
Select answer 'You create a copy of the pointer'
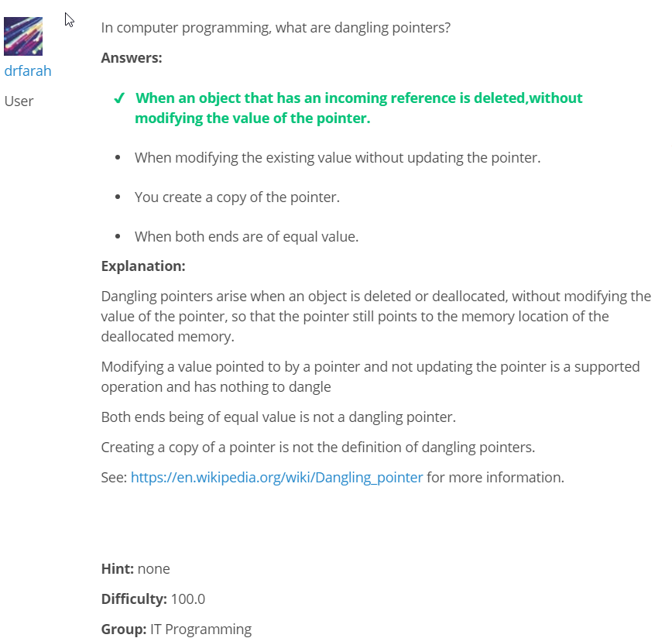(x=237, y=197)
